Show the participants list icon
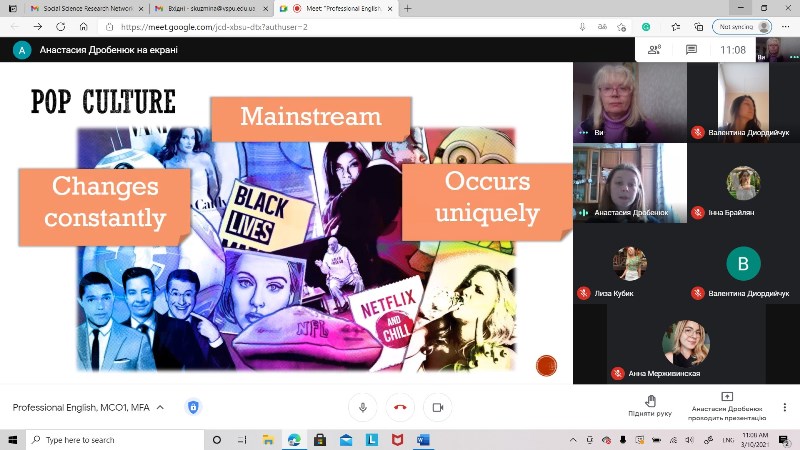 tap(654, 49)
